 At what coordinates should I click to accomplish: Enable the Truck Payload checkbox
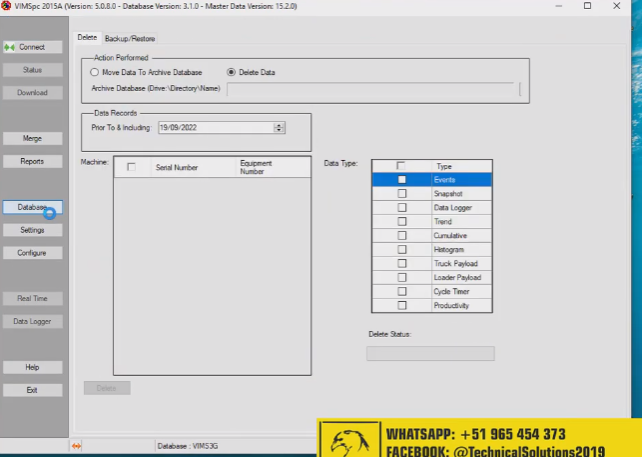point(402,263)
